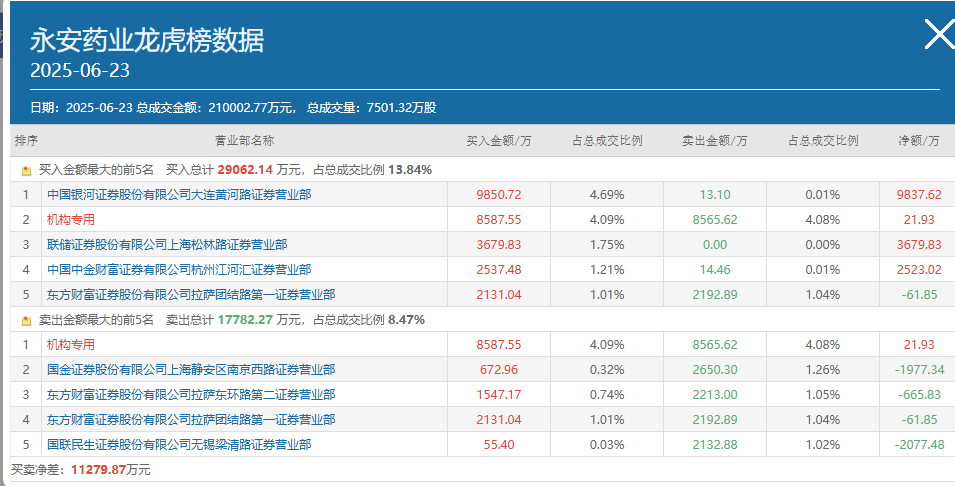Click the net amount -1977.34 cell

point(920,370)
